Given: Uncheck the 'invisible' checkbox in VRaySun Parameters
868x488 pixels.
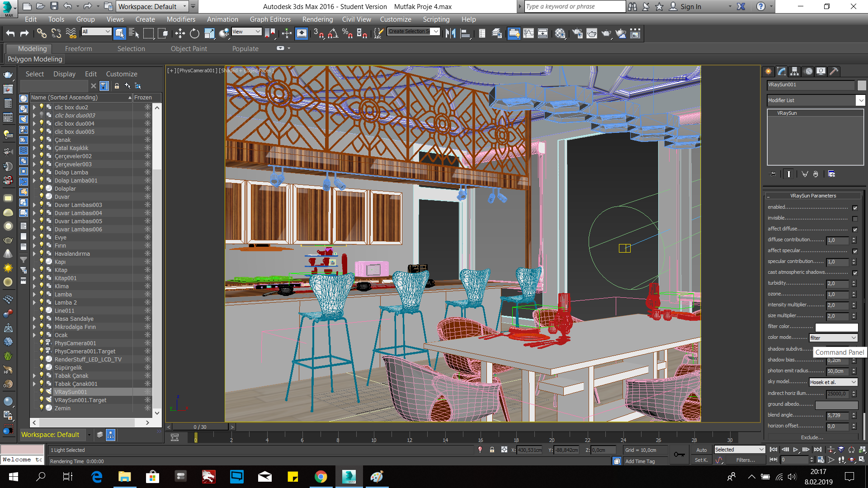Looking at the screenshot, I should tap(855, 218).
